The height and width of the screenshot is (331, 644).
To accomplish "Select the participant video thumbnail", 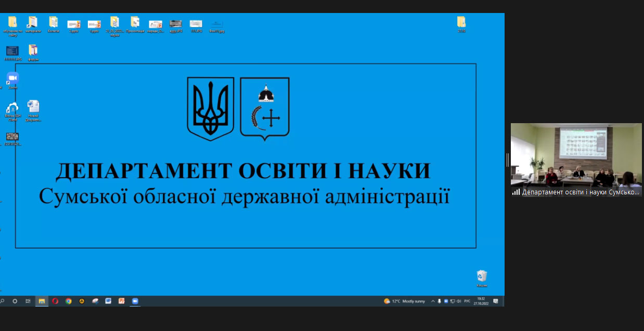I will pyautogui.click(x=576, y=160).
